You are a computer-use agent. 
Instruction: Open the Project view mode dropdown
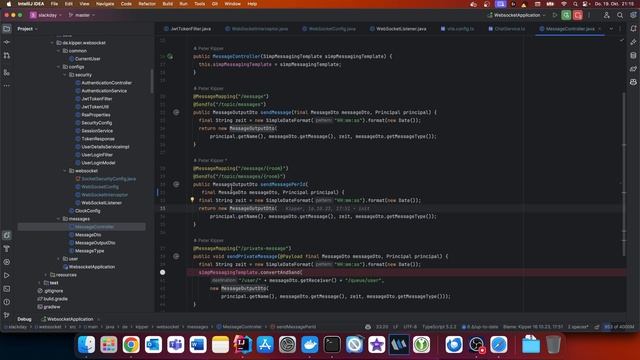[x=27, y=29]
